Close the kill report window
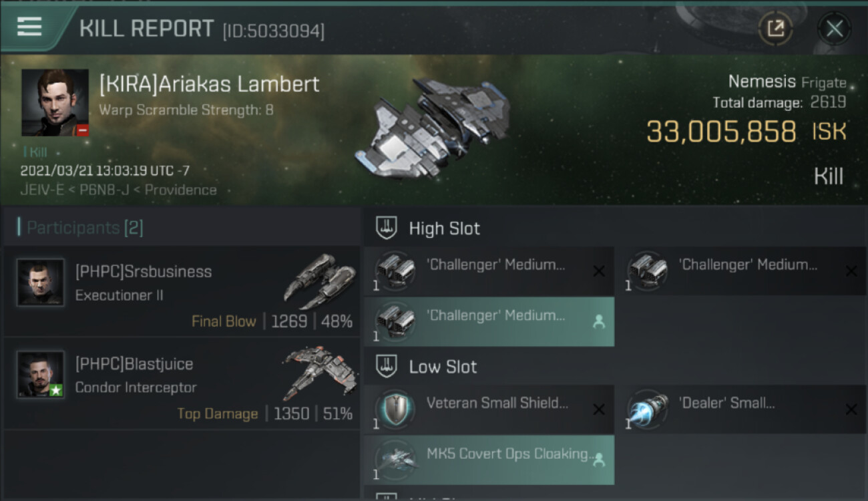This screenshot has width=868, height=501. (834, 28)
